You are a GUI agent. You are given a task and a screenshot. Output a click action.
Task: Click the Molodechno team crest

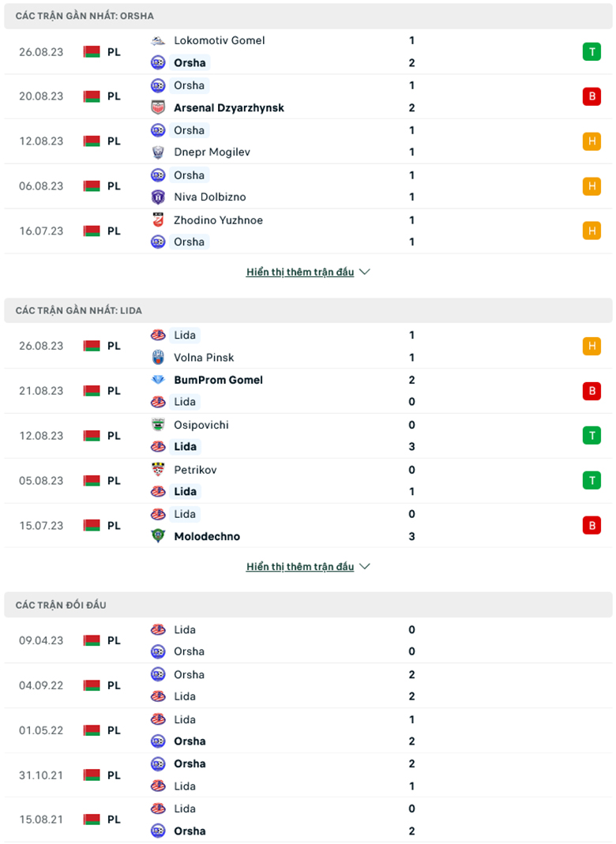(x=158, y=536)
